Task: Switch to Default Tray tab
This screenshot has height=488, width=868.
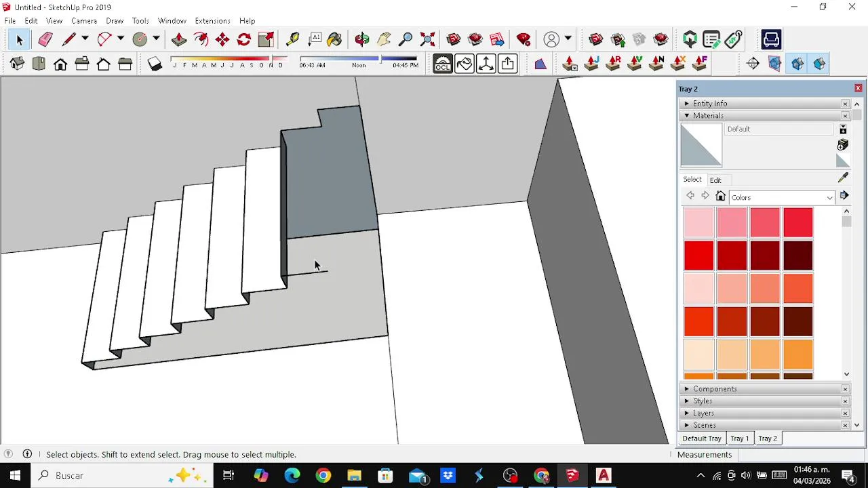Action: tap(701, 439)
